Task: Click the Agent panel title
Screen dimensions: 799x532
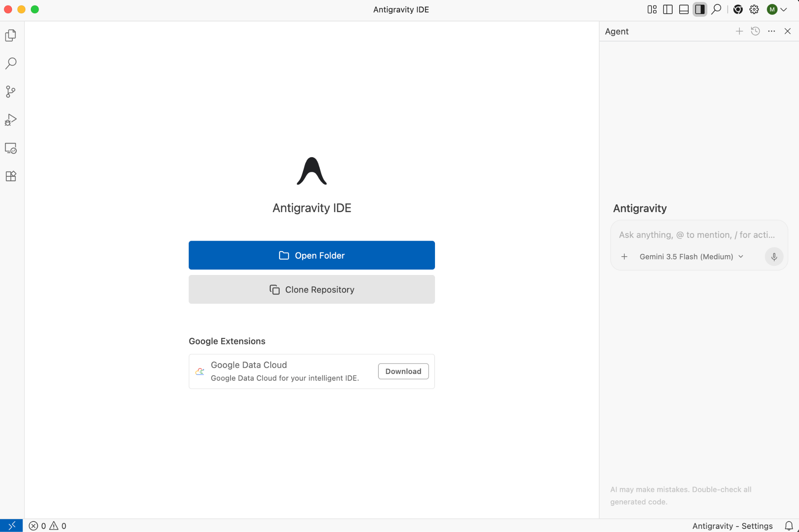Action: (x=616, y=31)
